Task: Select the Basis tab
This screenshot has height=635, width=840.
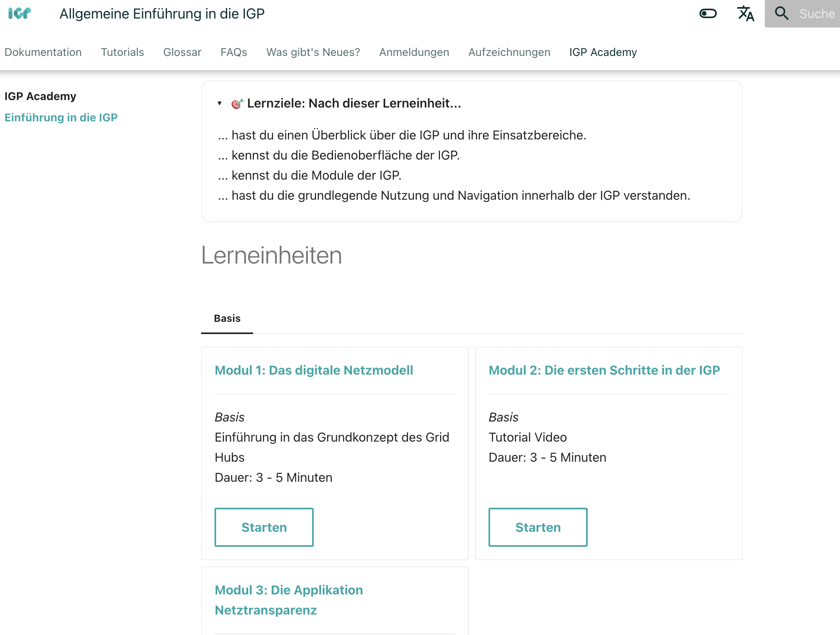Action: 227,318
